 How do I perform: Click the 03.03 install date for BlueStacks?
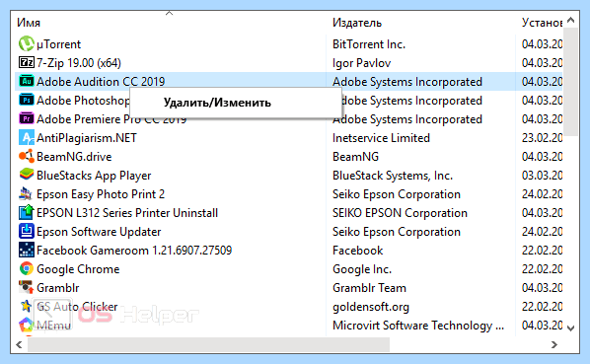[542, 176]
